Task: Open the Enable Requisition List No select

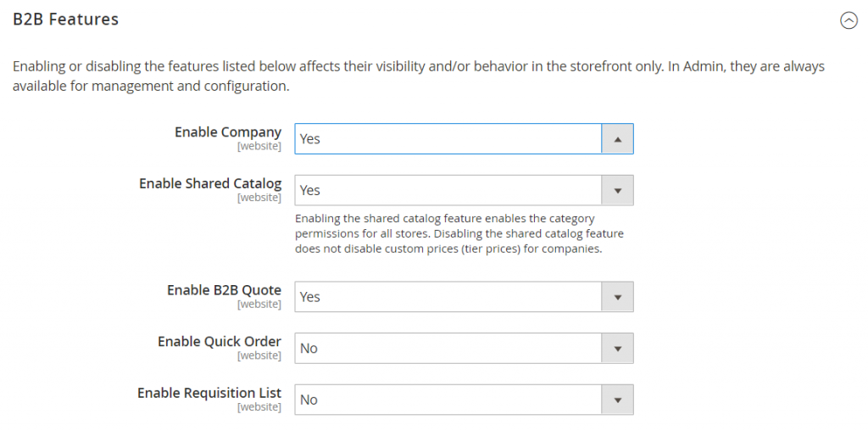Action: (x=464, y=400)
